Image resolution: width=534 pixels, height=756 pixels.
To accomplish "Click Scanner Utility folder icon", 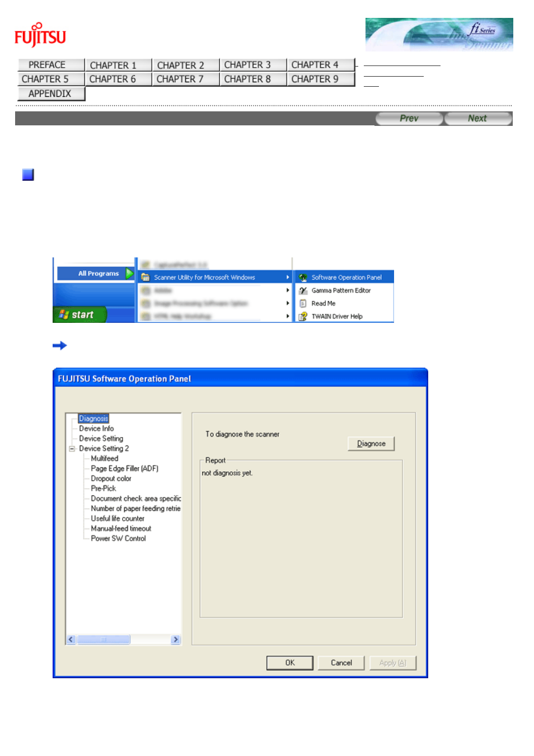I will tap(146, 277).
